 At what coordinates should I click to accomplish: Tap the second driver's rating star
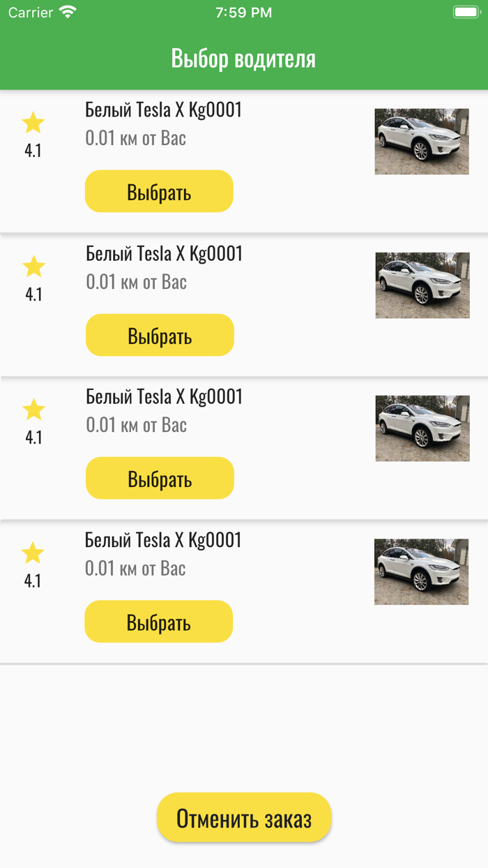(x=33, y=267)
